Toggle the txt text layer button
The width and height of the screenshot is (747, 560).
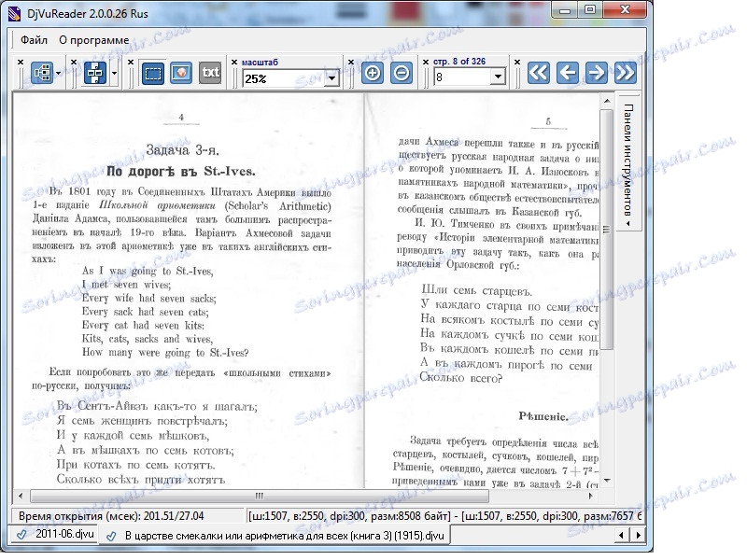point(210,73)
